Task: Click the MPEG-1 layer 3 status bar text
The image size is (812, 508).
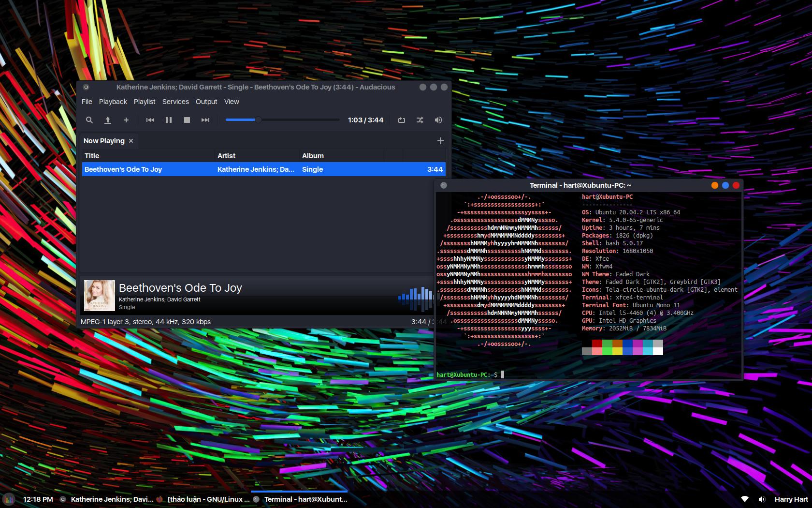Action: click(145, 322)
